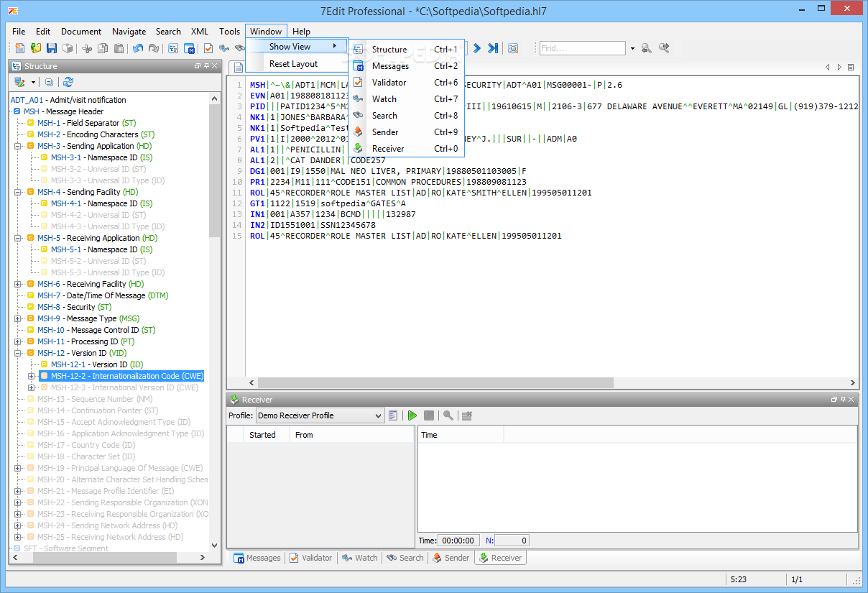
Task: Select MSH-7 - Date/Time Of Message item
Action: click(102, 295)
